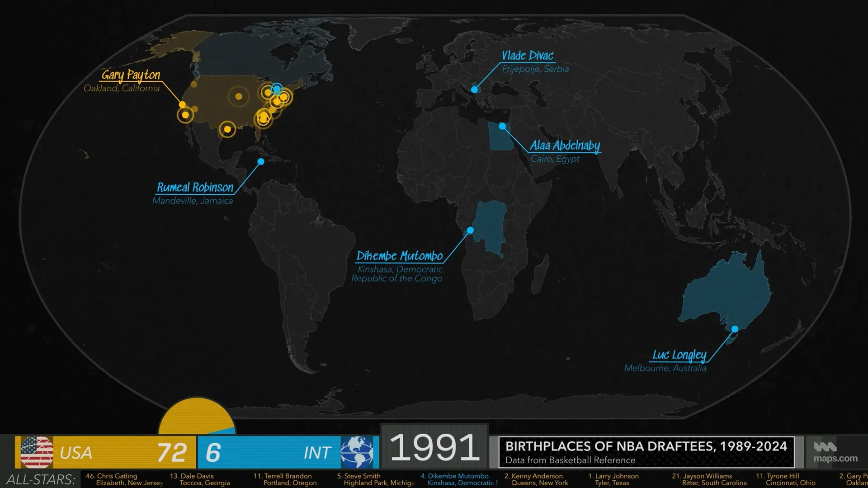Click the Luc Longley name label
The image size is (868, 488).
click(679, 355)
